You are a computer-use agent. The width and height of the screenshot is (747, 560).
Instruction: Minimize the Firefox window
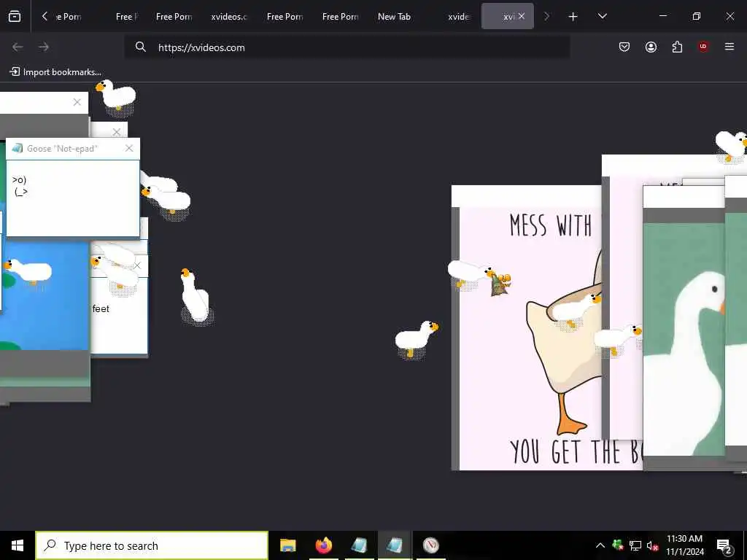662,16
